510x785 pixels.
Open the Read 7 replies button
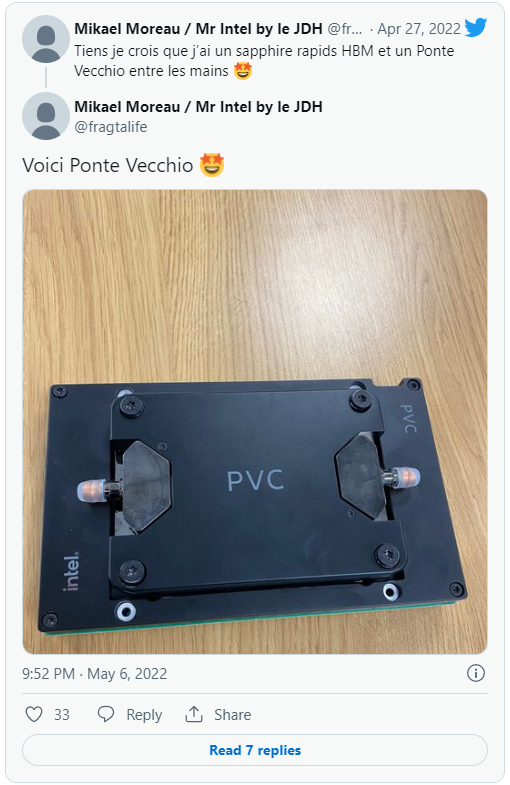pos(255,750)
